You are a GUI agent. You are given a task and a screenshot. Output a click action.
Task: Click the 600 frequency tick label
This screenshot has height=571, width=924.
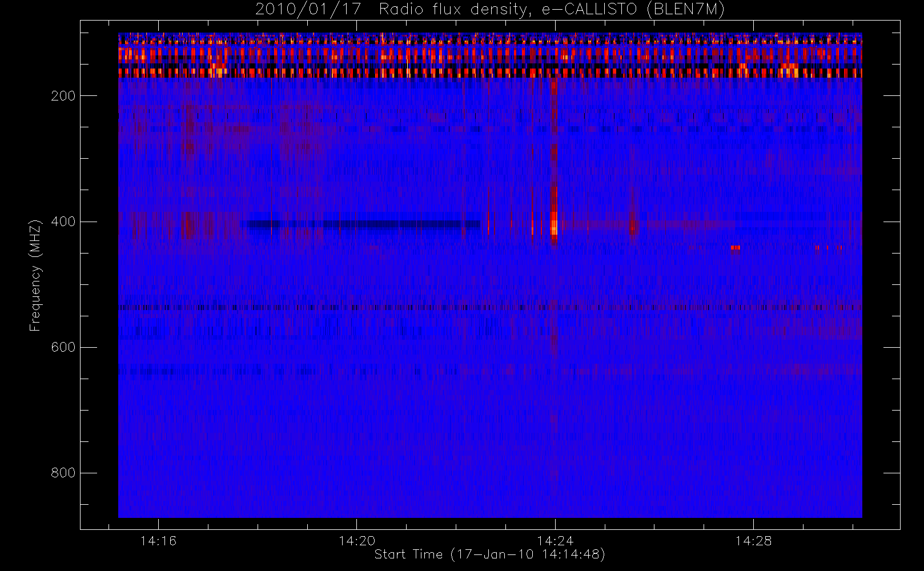pos(63,347)
